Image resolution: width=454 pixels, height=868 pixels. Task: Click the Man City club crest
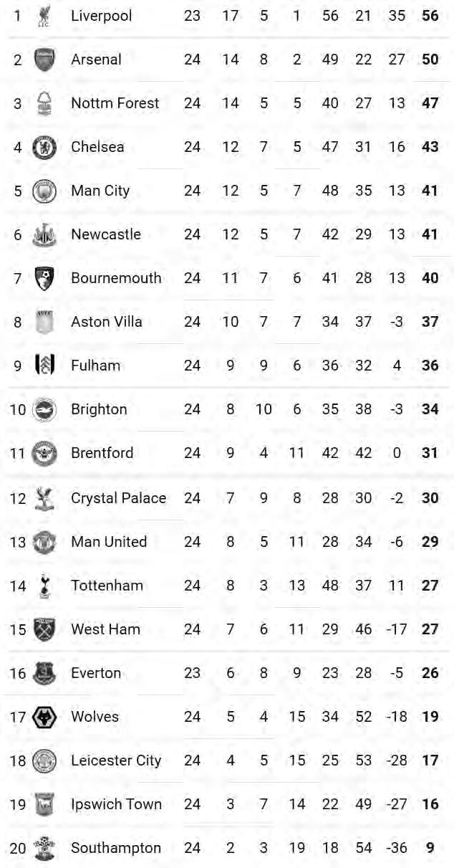(44, 191)
